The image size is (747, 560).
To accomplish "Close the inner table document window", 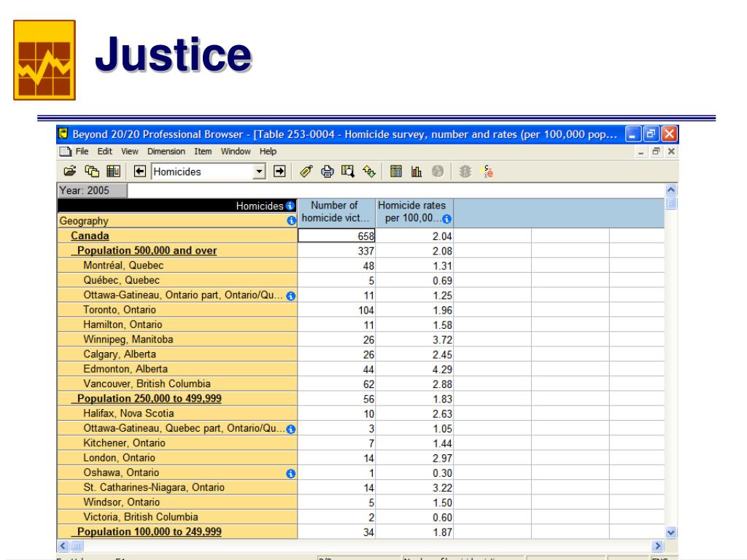I will tap(671, 152).
